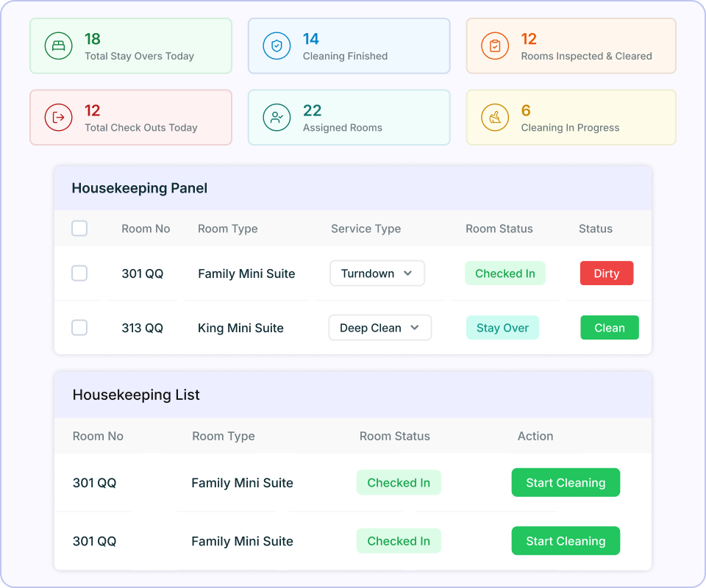The width and height of the screenshot is (706, 588).
Task: Click Family Mini Suite cell in Housekeeping Panel
Action: [247, 273]
